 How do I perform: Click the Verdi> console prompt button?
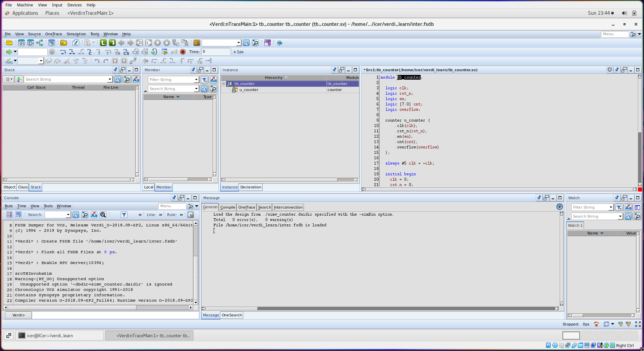tap(18, 315)
